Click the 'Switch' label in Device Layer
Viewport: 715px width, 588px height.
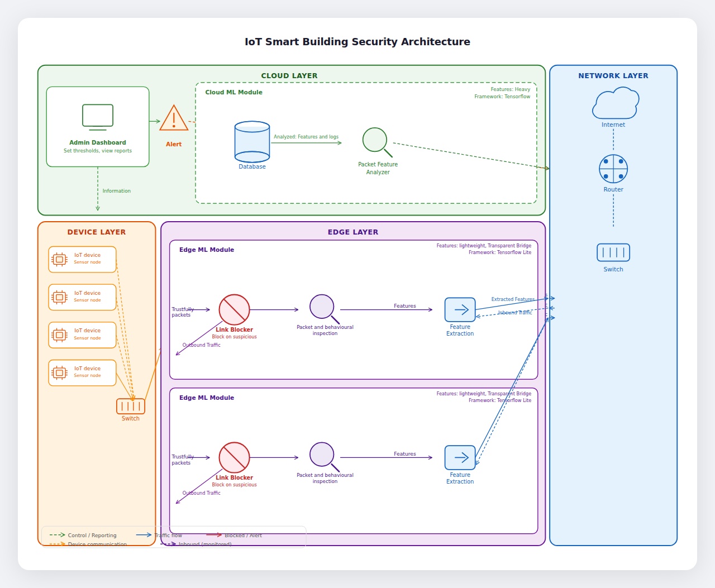[x=131, y=419]
